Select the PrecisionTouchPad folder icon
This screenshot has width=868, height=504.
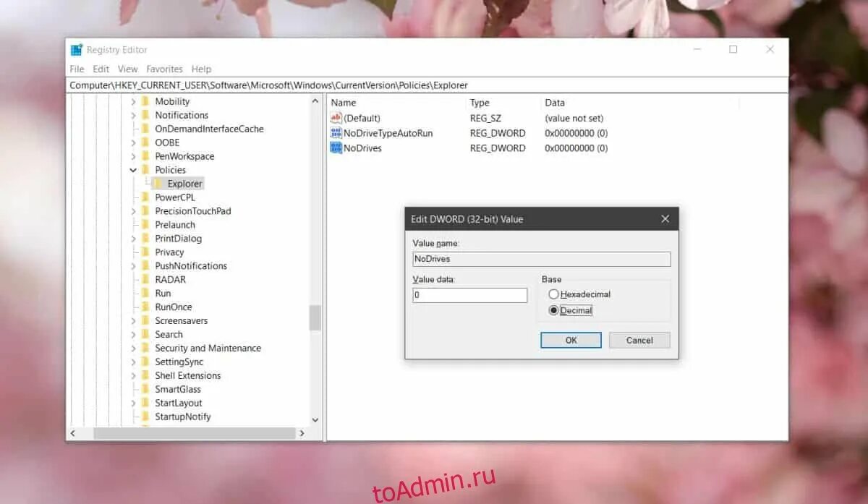click(145, 210)
